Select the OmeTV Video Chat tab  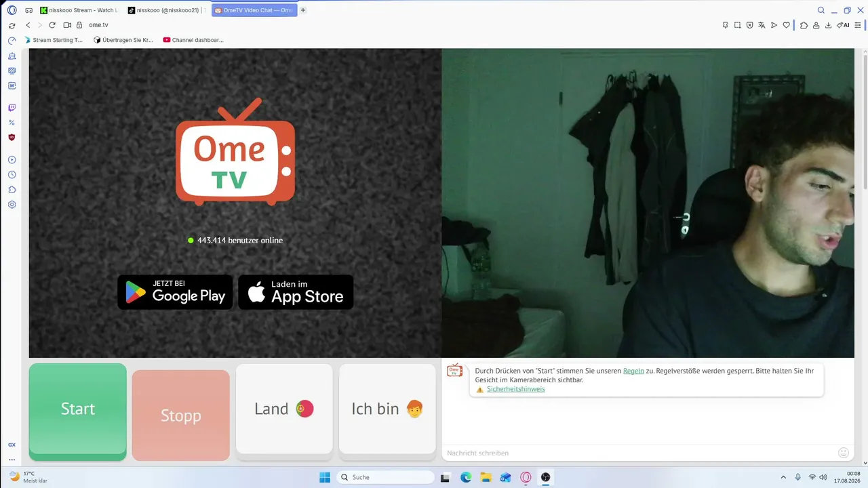pyautogui.click(x=254, y=10)
